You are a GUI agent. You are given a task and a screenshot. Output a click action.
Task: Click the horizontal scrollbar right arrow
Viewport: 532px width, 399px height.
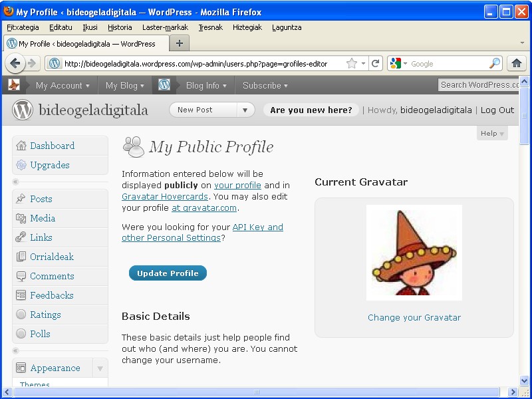pos(513,392)
